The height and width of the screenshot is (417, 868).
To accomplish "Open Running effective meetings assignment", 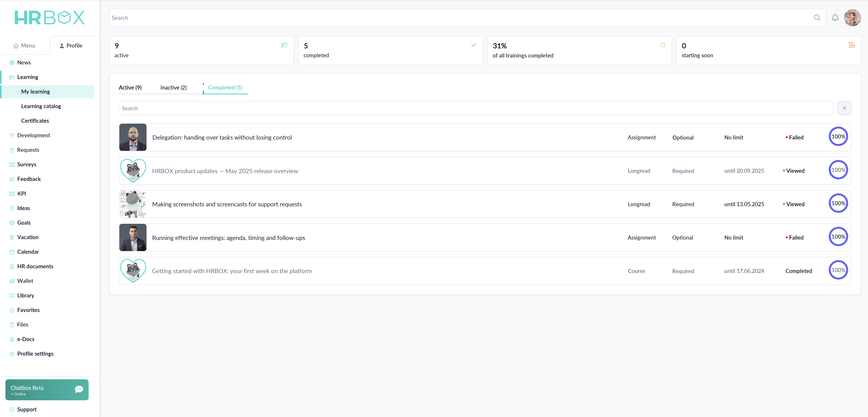I will (228, 238).
